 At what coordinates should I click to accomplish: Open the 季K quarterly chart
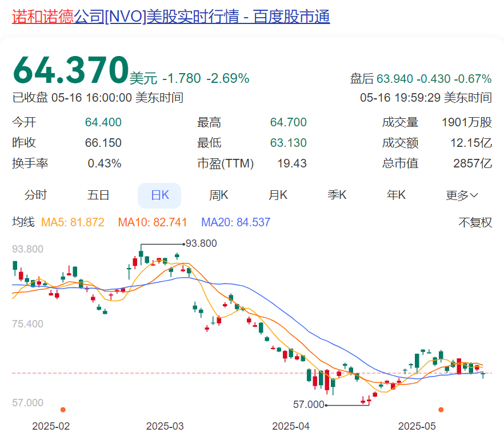click(x=337, y=195)
